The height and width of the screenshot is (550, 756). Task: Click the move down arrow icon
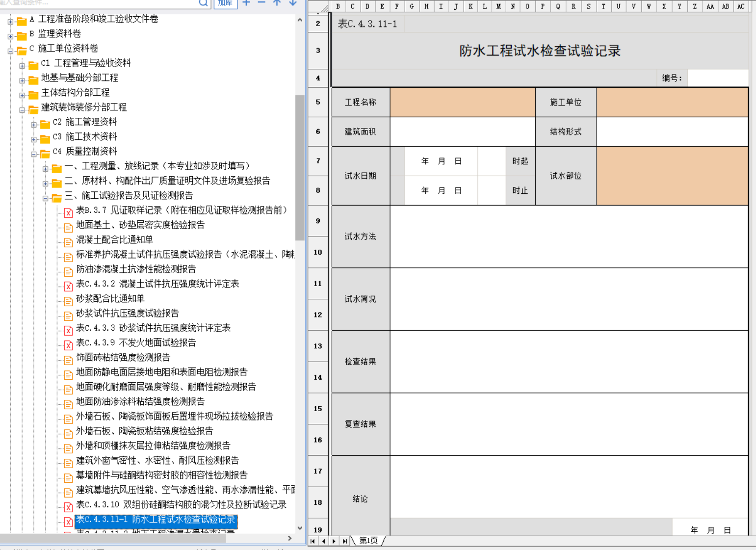293,3
